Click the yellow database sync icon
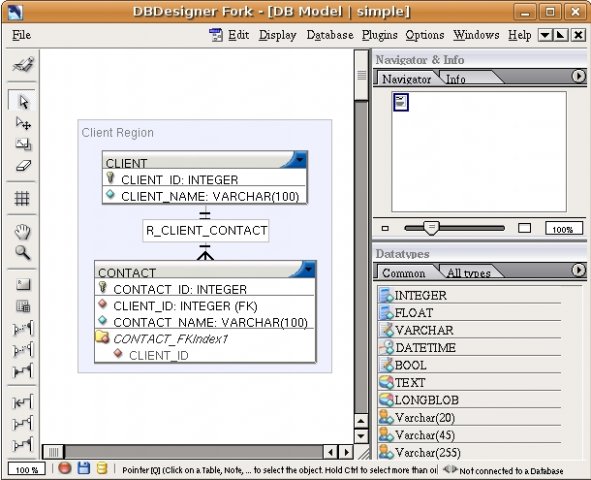 (102, 468)
